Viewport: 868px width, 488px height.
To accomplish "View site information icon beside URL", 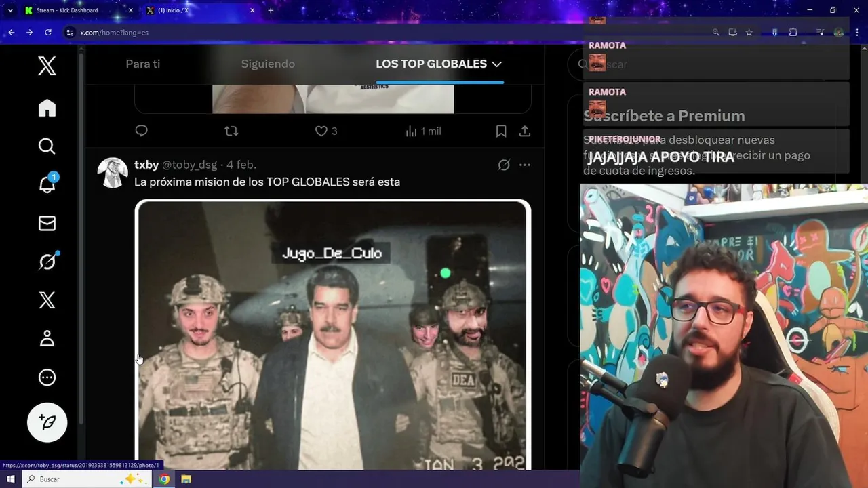I will [69, 32].
